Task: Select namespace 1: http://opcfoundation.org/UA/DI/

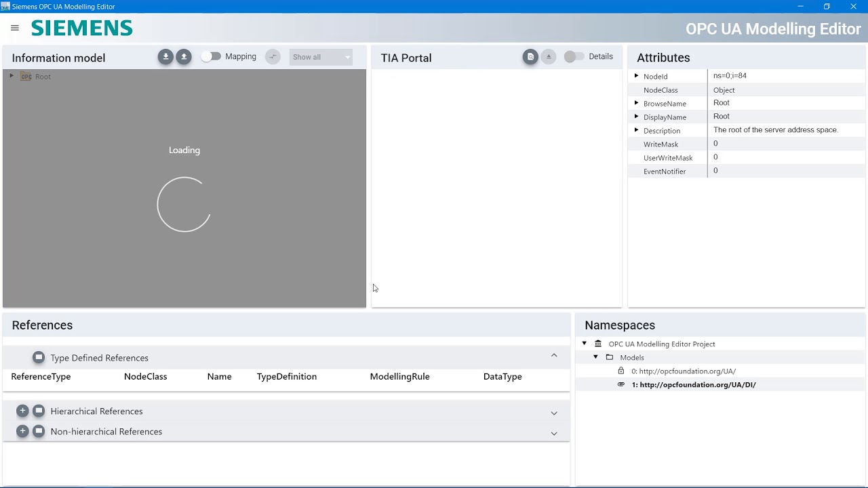Action: pyautogui.click(x=694, y=384)
